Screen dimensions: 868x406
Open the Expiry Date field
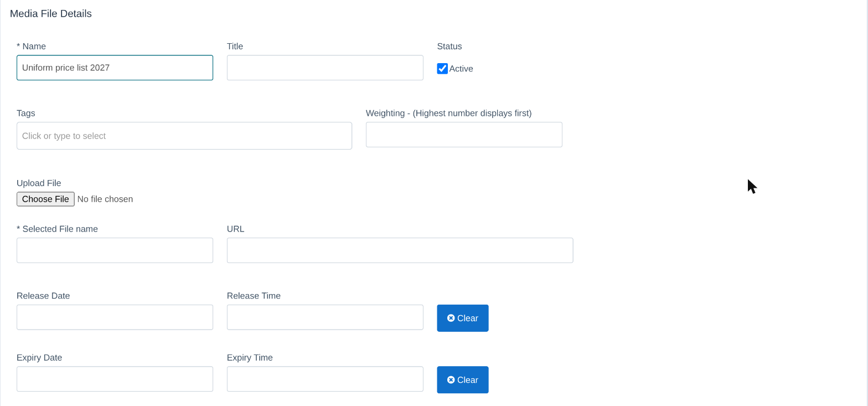(x=115, y=379)
